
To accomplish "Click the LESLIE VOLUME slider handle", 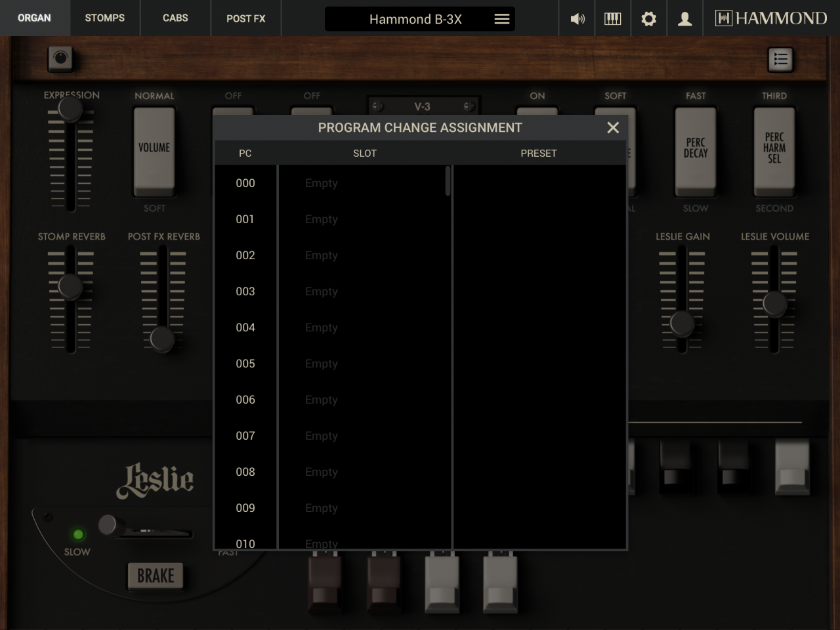I will coord(774,304).
